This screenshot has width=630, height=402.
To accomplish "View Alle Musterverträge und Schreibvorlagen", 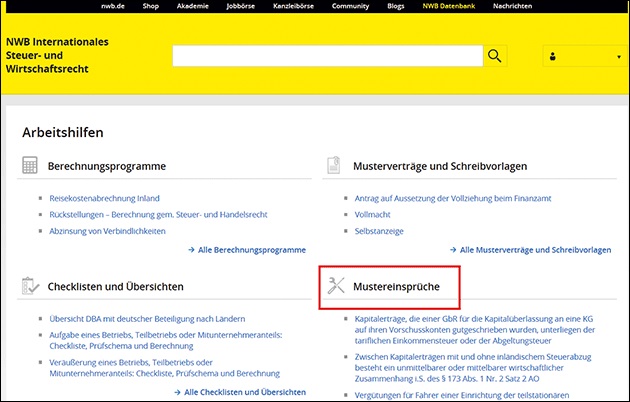I will 535,250.
